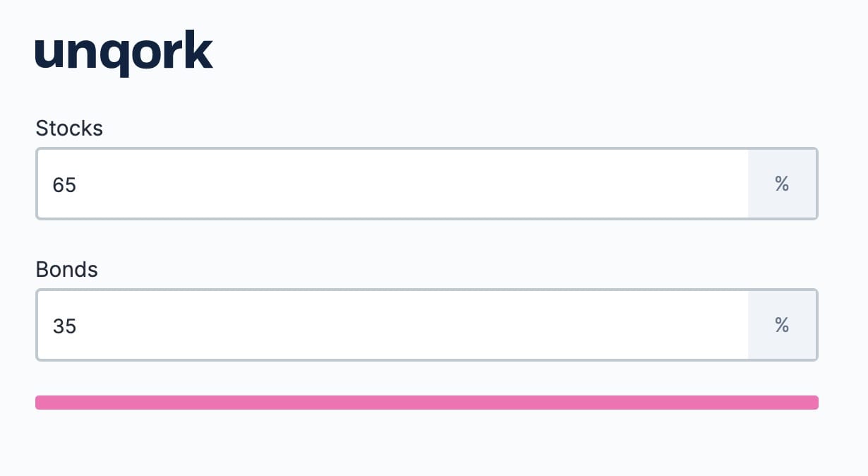Viewport: 868px width, 476px height.
Task: Select the percent symbol beside Bonds
Action: click(782, 325)
